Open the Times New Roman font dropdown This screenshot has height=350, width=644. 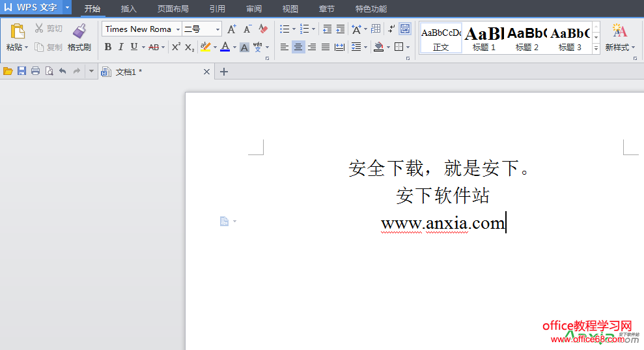[x=178, y=29]
